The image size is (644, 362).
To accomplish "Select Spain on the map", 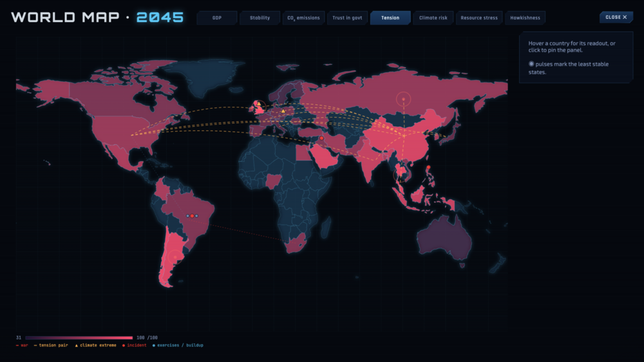I will click(257, 131).
